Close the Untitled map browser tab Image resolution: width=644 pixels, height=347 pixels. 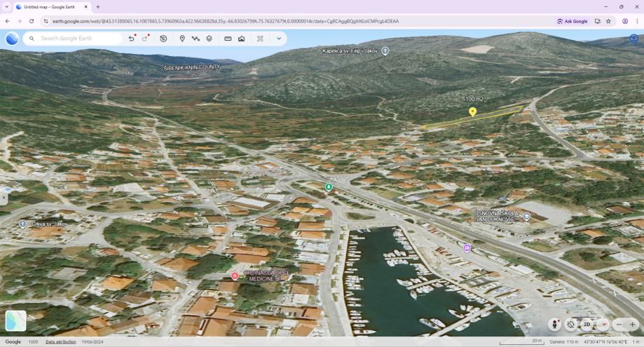[85, 7]
